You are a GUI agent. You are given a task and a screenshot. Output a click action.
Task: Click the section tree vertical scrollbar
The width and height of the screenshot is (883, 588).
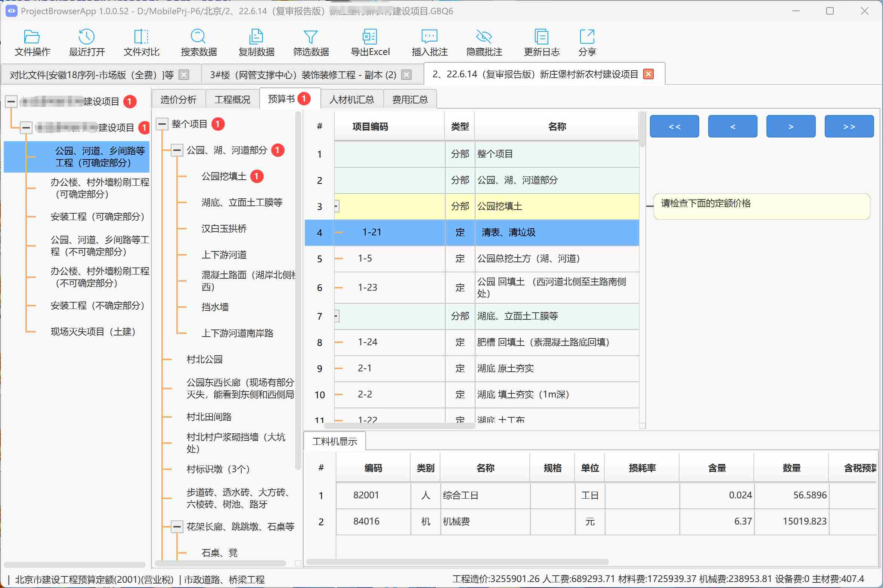pyautogui.click(x=298, y=291)
